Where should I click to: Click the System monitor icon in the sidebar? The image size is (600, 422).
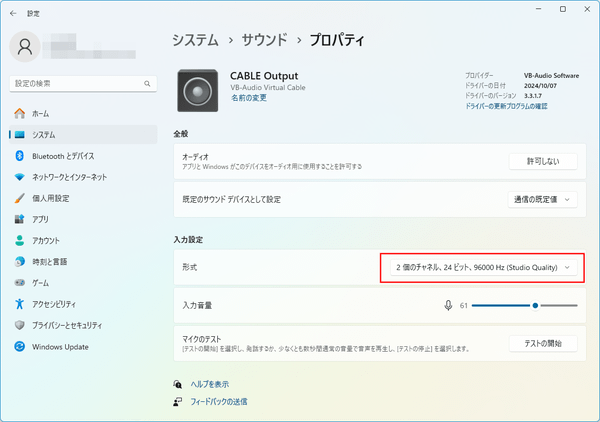coord(20,135)
